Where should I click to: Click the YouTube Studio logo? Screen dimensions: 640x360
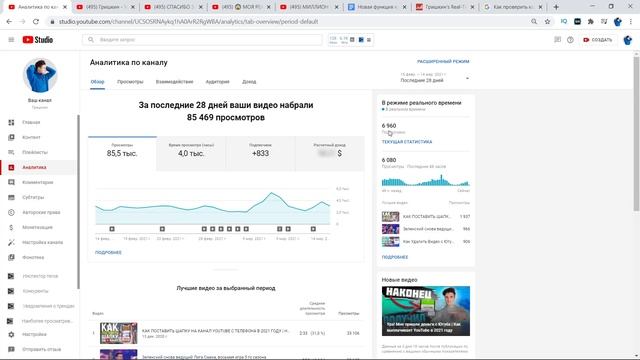coord(38,40)
